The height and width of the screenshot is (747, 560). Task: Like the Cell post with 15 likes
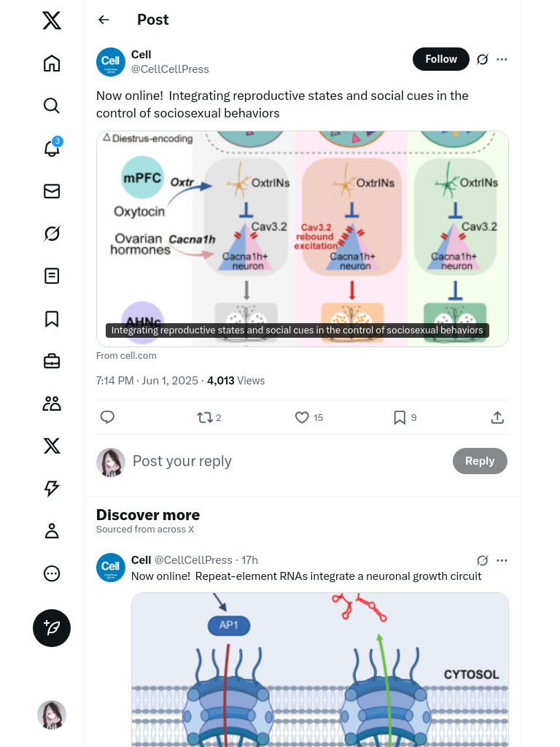click(x=302, y=417)
